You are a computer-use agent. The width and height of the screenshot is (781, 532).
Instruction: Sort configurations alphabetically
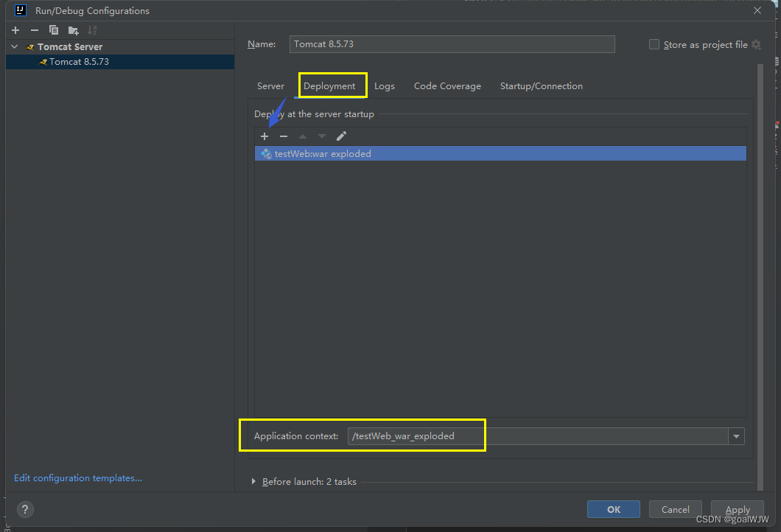click(92, 30)
